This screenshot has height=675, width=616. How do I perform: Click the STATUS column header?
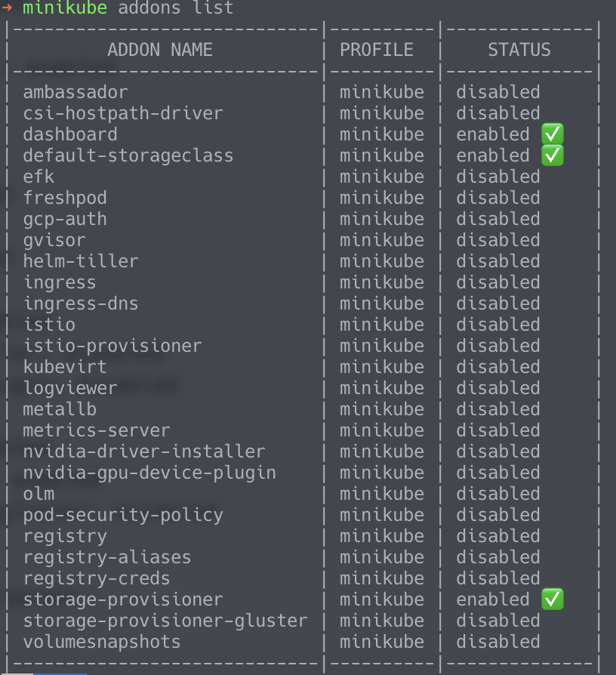click(519, 50)
